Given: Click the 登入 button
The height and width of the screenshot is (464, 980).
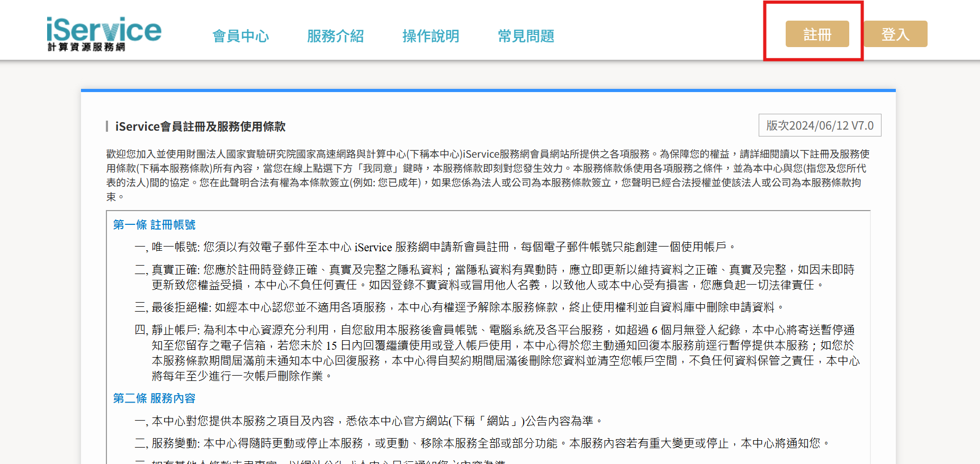Looking at the screenshot, I should tap(896, 34).
